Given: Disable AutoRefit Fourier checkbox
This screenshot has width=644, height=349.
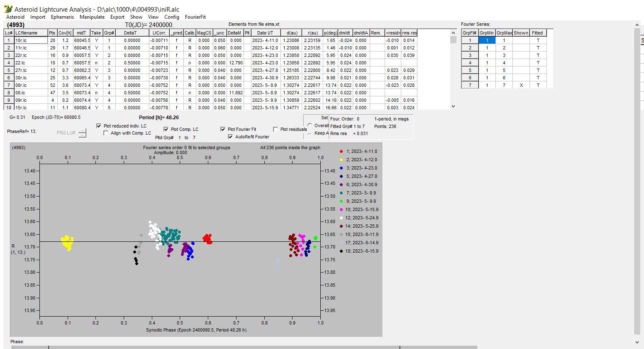Looking at the screenshot, I should tap(230, 137).
